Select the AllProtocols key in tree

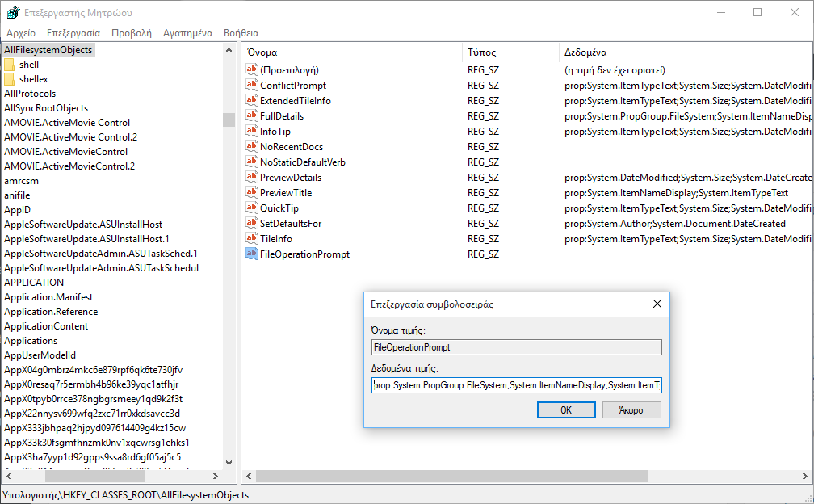[30, 94]
